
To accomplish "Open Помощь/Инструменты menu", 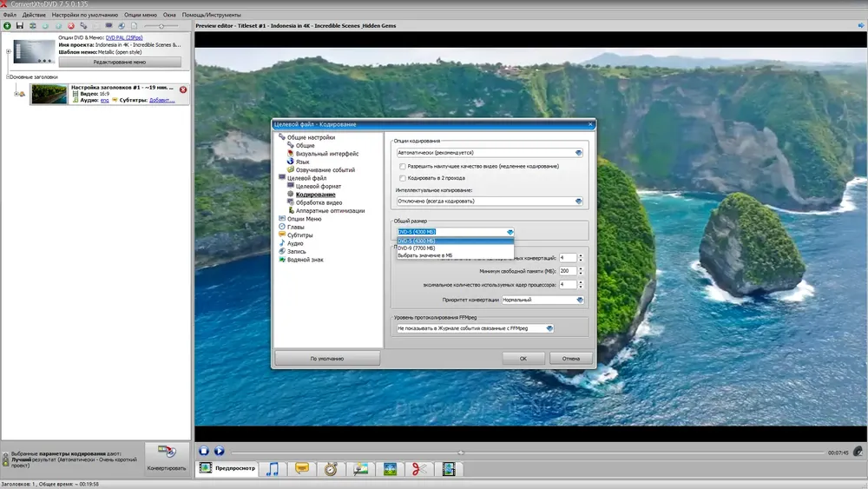I will click(x=212, y=15).
